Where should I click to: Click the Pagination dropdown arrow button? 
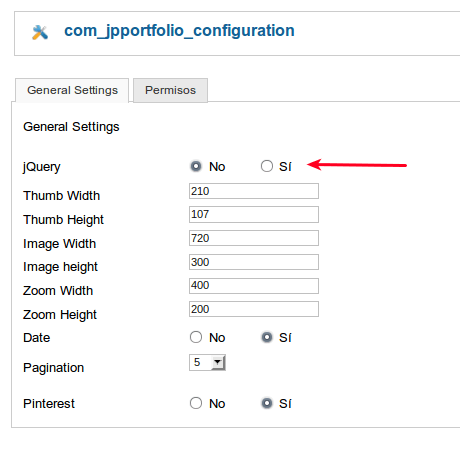[x=218, y=362]
